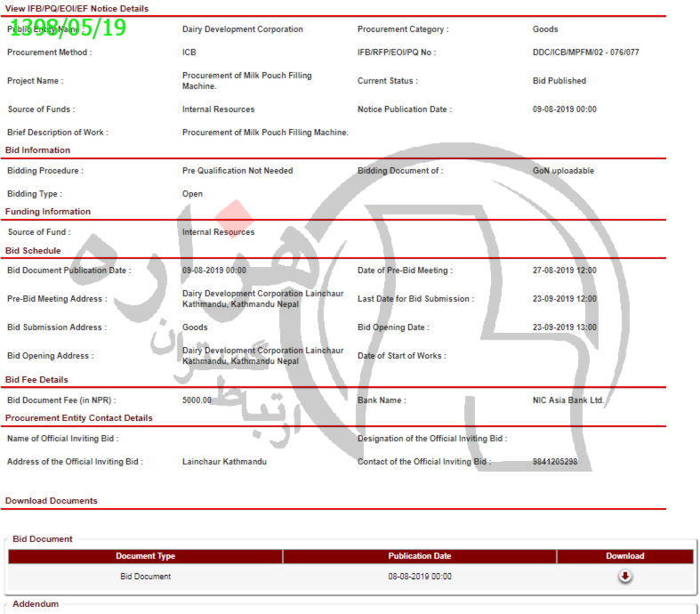Click the Bid Document download icon
This screenshot has height=614, width=700.
(x=624, y=576)
